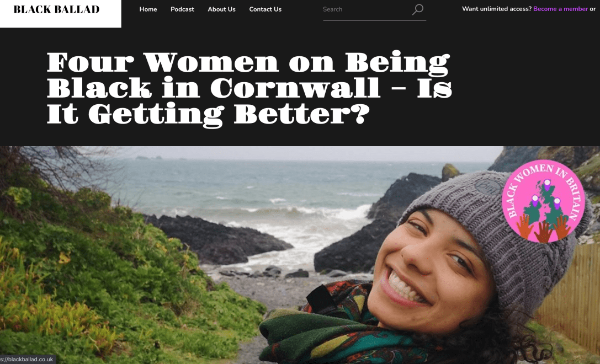Open the hero photo of the smiling woman
Viewport: 600px width, 364px height.
point(300,255)
